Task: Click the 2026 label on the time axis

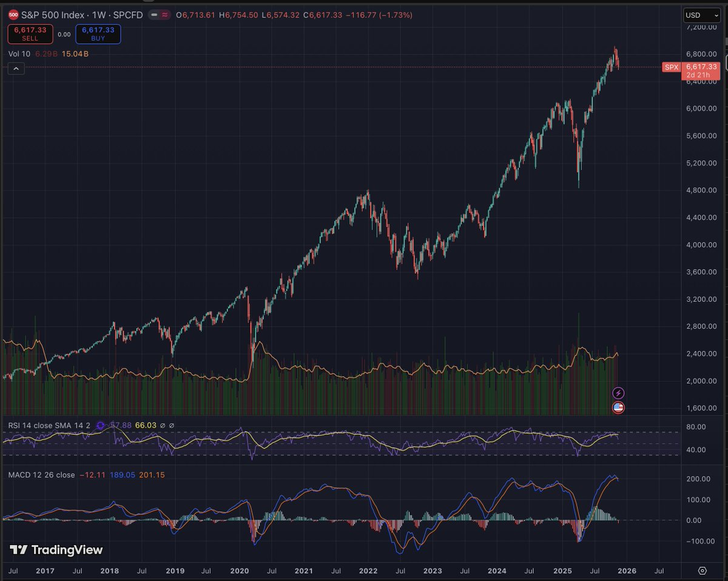Action: 627,571
